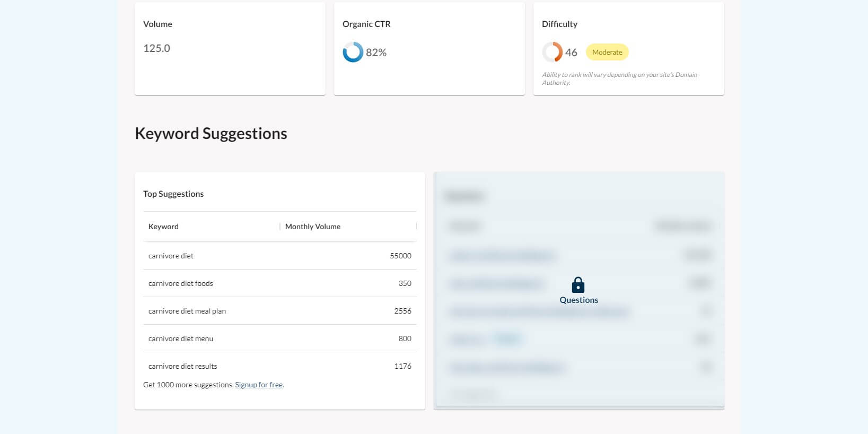This screenshot has width=868, height=434.
Task: Click the Difficulty card title
Action: click(559, 24)
